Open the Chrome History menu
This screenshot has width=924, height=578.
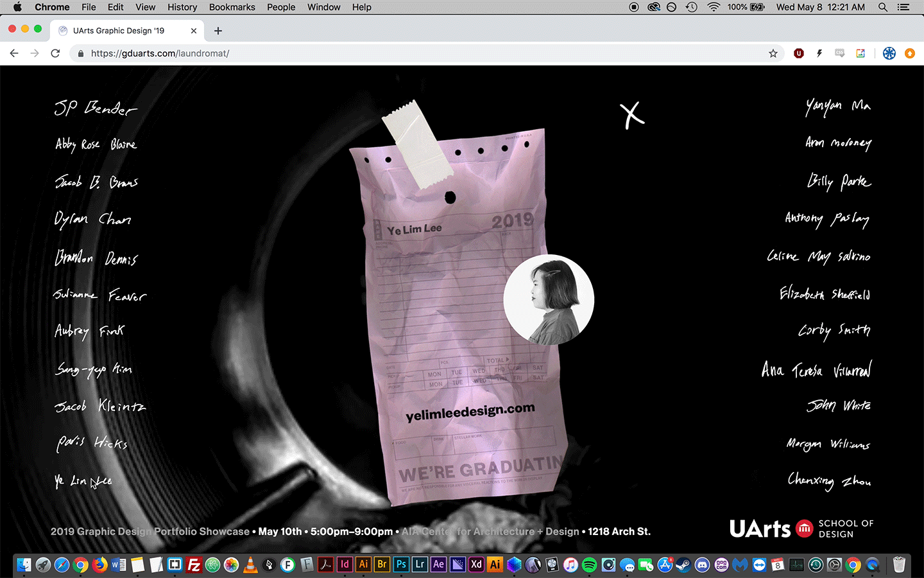coord(182,7)
